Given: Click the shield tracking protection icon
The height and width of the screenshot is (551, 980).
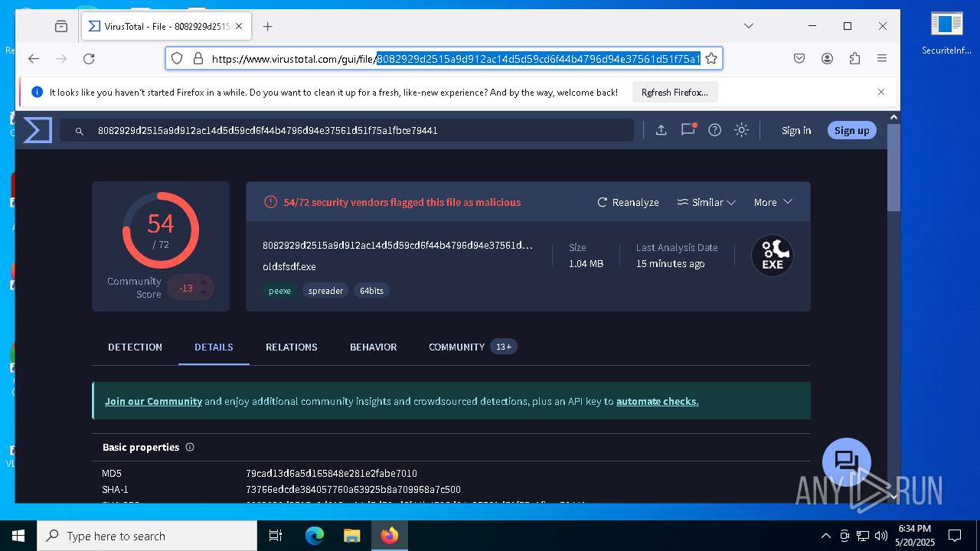Looking at the screenshot, I should (x=177, y=59).
